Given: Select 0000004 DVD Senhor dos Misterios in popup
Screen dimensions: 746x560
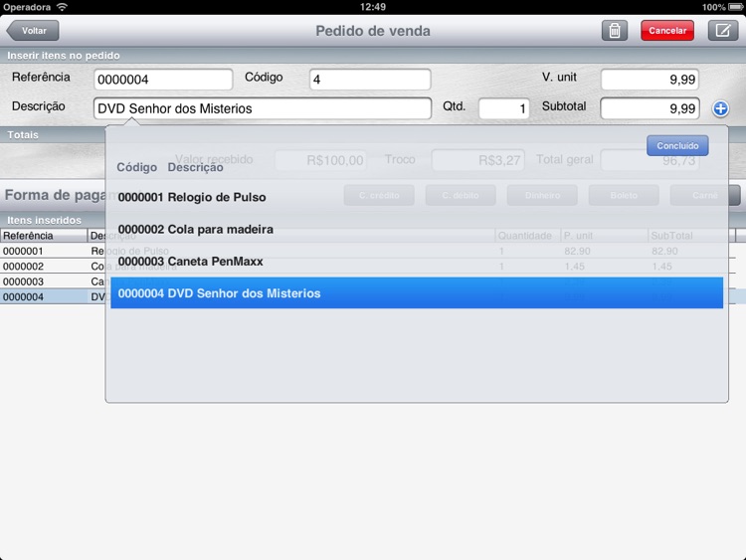Looking at the screenshot, I should click(417, 293).
